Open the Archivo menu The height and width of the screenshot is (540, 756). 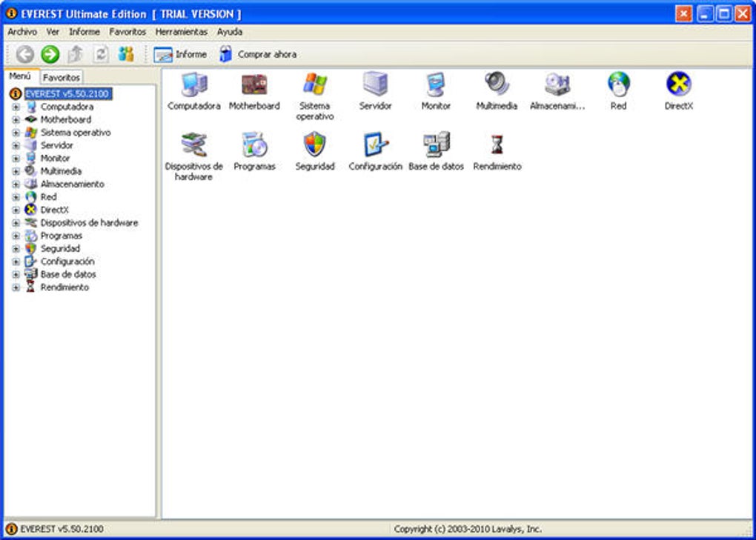pos(22,32)
